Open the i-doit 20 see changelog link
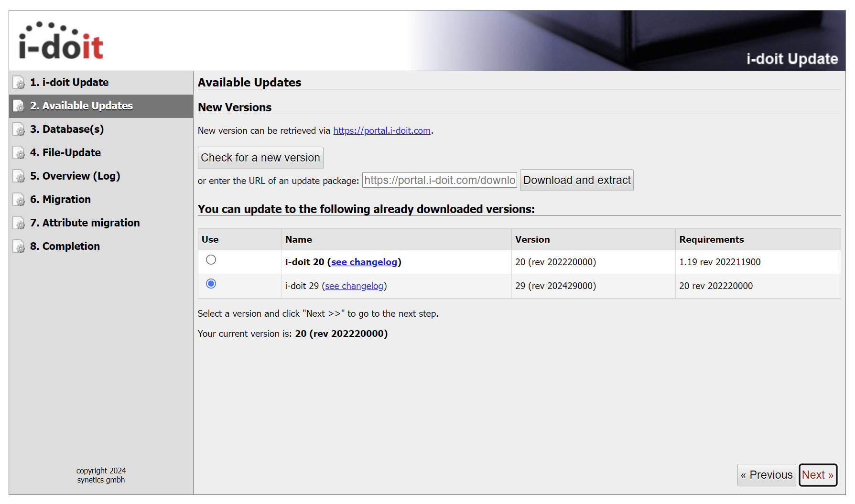The width and height of the screenshot is (855, 504). pyautogui.click(x=364, y=262)
